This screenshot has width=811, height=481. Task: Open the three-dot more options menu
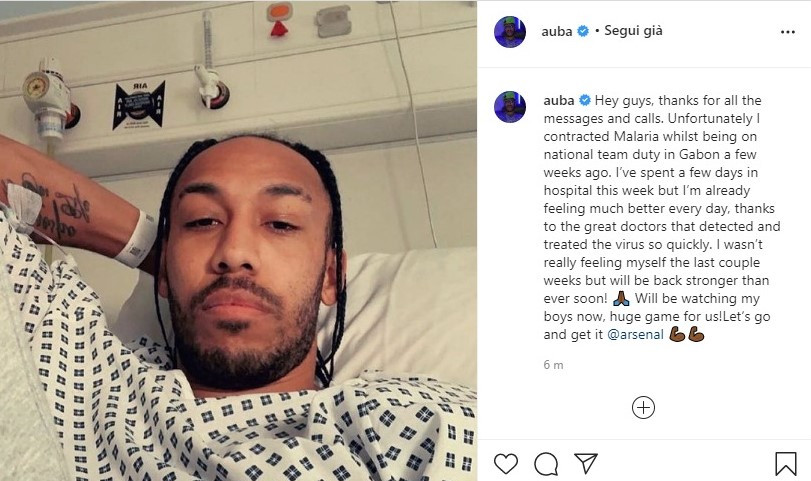point(788,32)
